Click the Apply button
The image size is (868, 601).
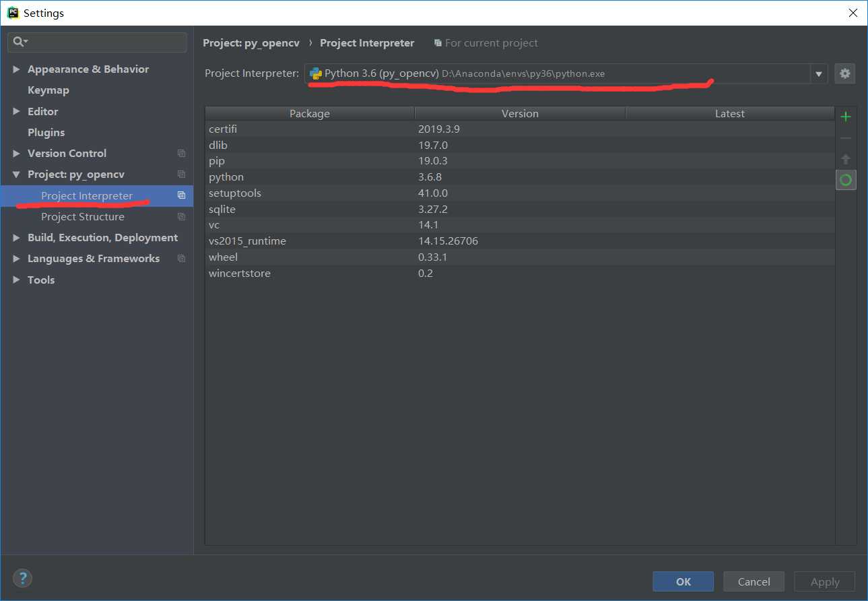point(825,581)
